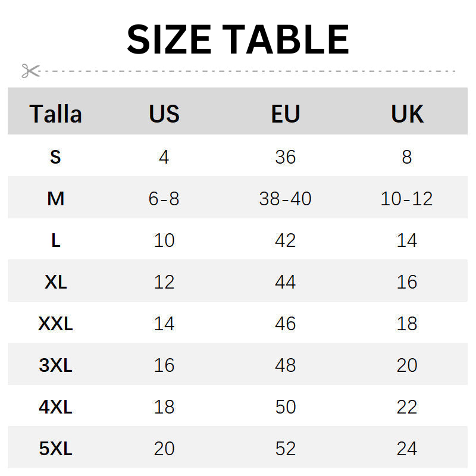Select the EU column header
The height and width of the screenshot is (476, 476).
coord(286,114)
